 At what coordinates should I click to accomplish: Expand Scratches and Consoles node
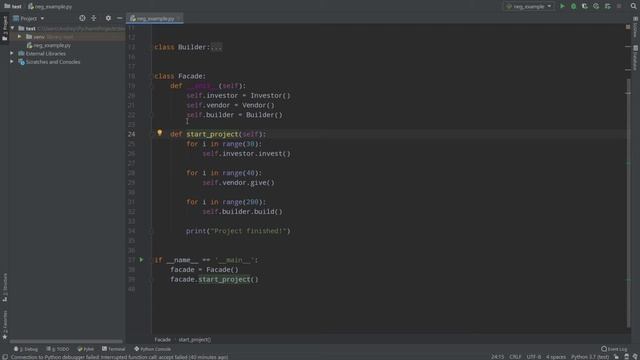coord(12,62)
